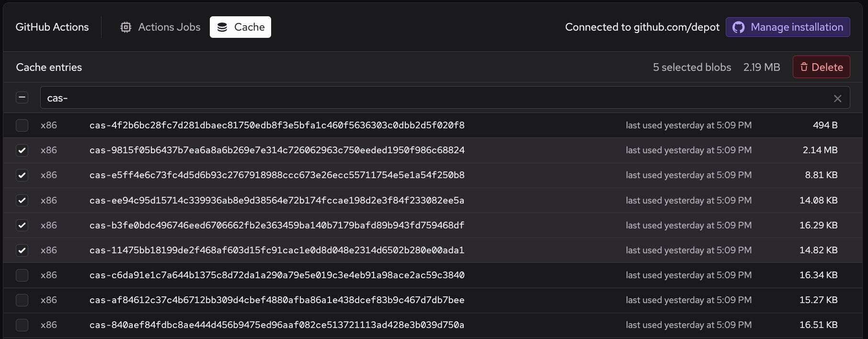Clear the search filter with the X icon
The width and height of the screenshot is (868, 339).
pos(837,98)
